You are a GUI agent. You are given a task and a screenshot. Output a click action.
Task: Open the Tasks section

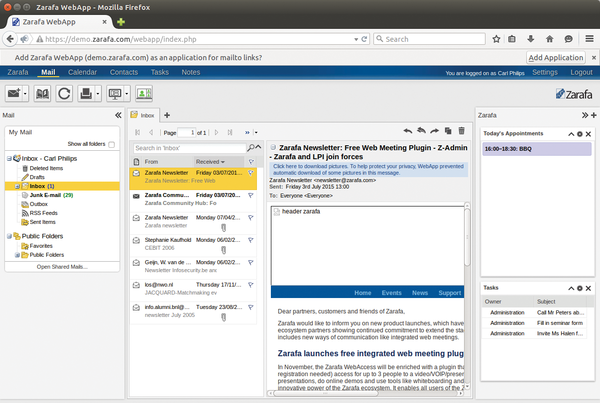click(x=160, y=72)
